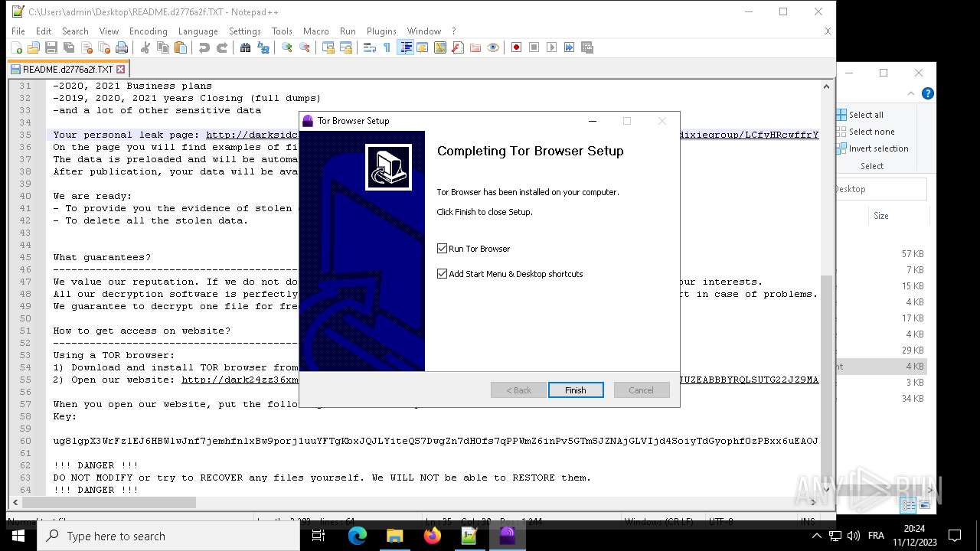Click the Cut scissors icon
This screenshot has height=551, width=980.
145,47
